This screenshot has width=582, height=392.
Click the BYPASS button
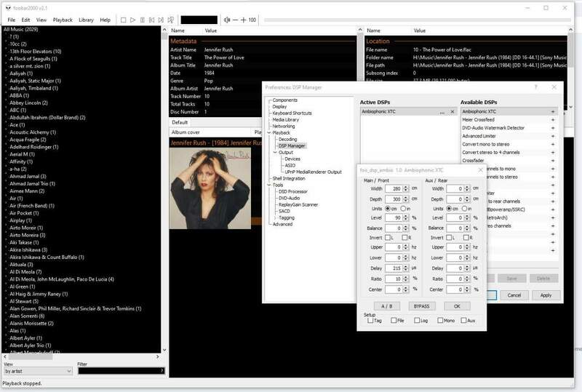(421, 305)
